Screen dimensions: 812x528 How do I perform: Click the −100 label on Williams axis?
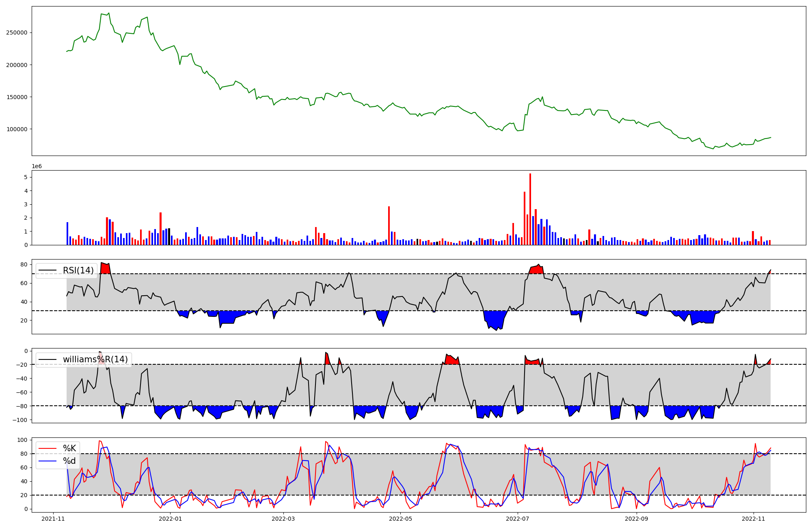(x=20, y=420)
